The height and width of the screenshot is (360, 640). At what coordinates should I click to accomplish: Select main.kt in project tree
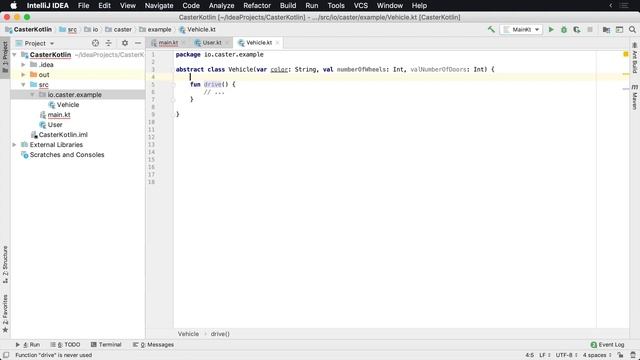59,115
